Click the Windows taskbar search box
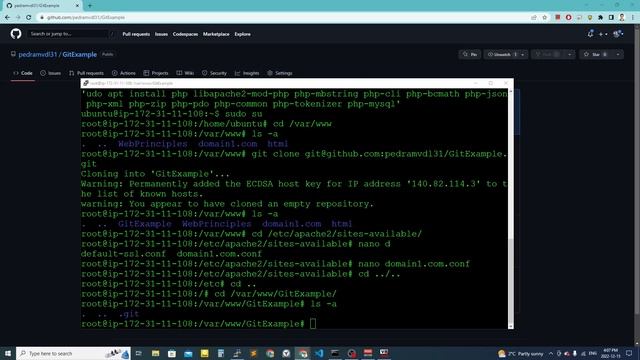 pyautogui.click(x=73, y=353)
